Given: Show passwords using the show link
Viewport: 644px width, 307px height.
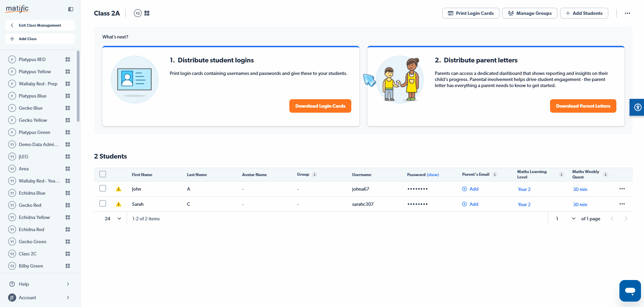Looking at the screenshot, I should (432, 174).
